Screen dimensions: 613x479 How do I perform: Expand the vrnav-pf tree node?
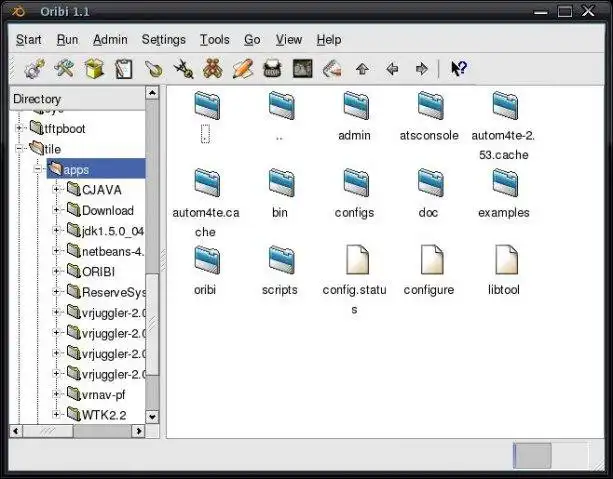click(56, 394)
